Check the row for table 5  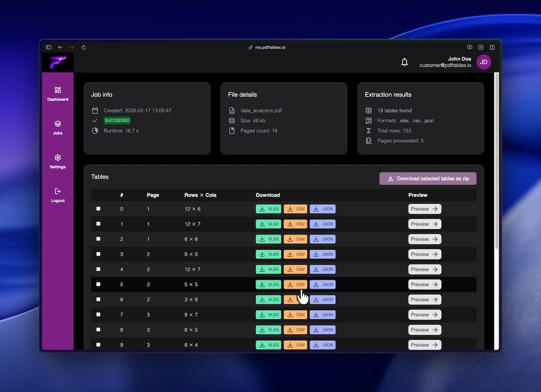[x=98, y=284]
